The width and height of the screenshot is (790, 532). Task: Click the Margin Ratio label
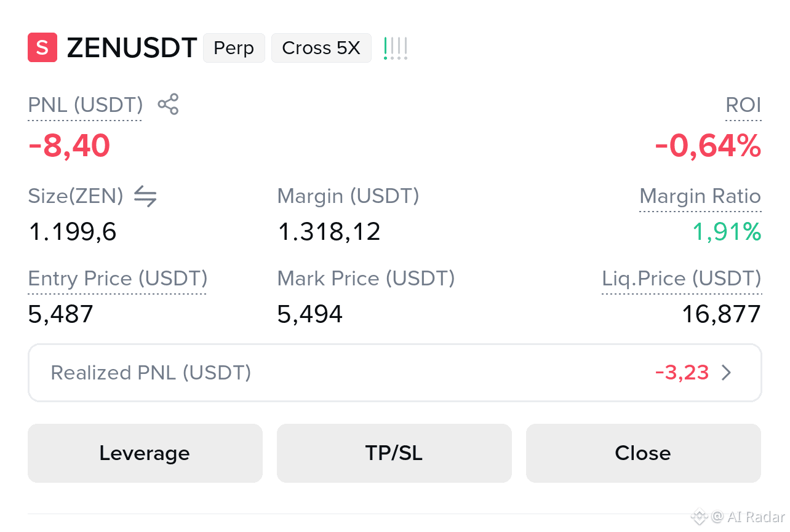(x=700, y=197)
